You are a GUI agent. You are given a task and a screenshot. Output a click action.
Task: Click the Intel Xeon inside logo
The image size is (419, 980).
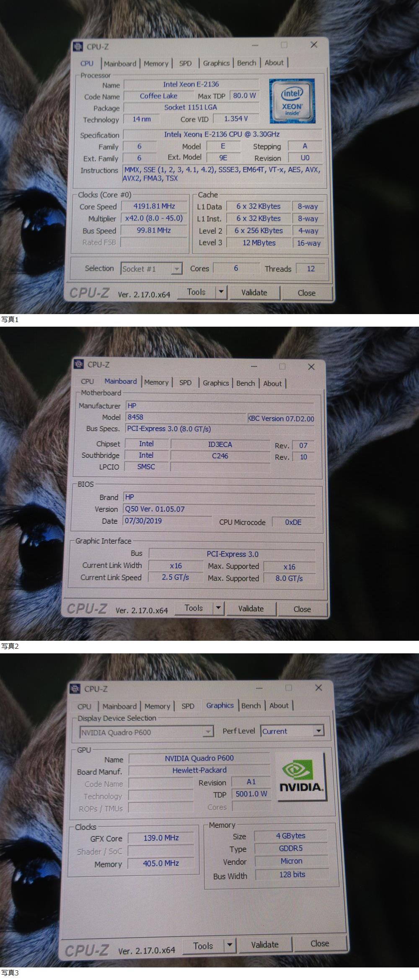click(x=292, y=101)
